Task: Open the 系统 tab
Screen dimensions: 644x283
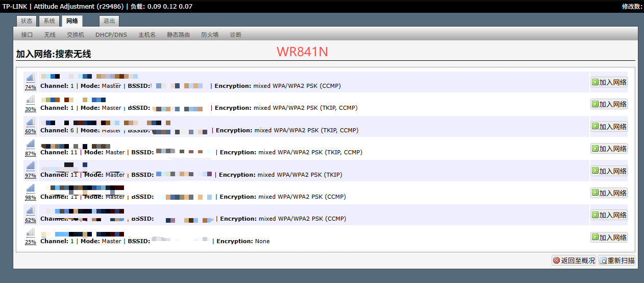Action: point(49,21)
